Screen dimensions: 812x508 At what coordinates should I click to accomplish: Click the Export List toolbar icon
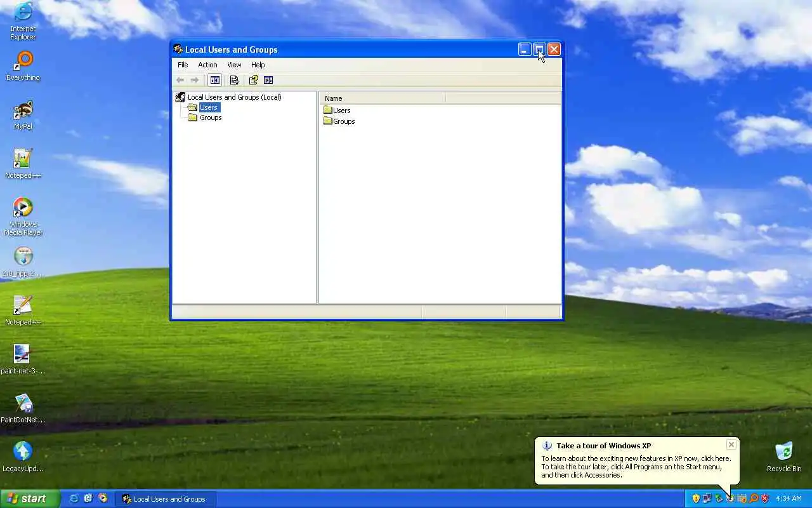pos(234,80)
